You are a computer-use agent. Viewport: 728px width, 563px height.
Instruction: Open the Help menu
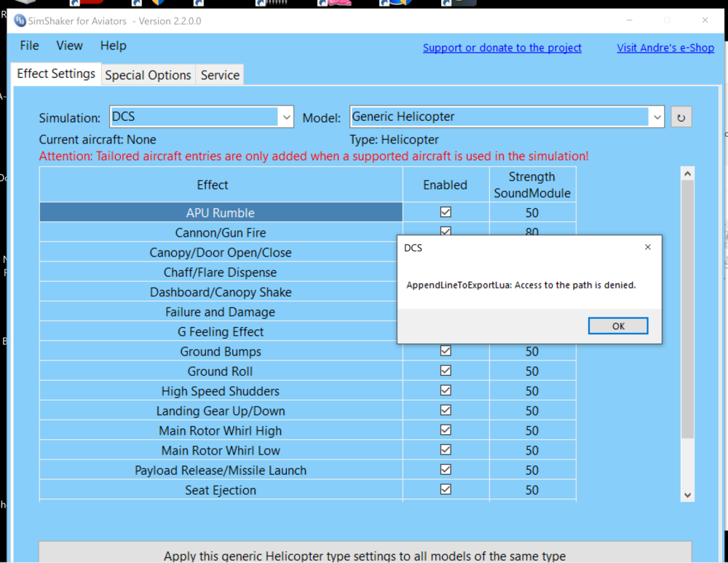[114, 46]
